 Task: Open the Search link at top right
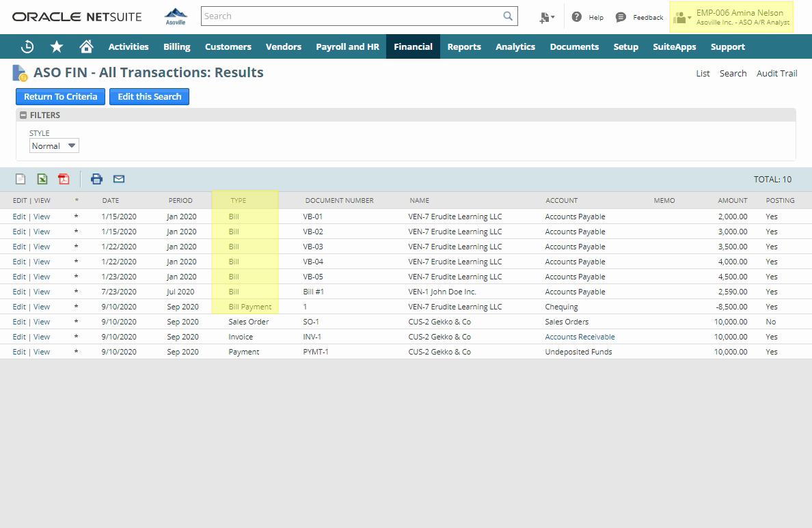[x=733, y=74]
